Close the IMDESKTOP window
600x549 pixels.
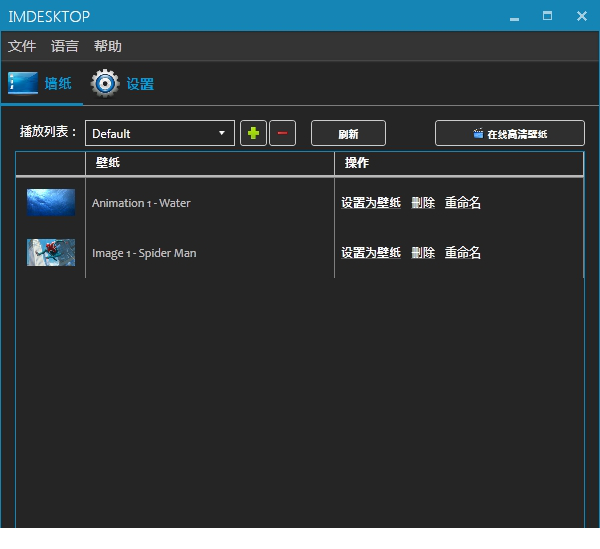coord(582,16)
